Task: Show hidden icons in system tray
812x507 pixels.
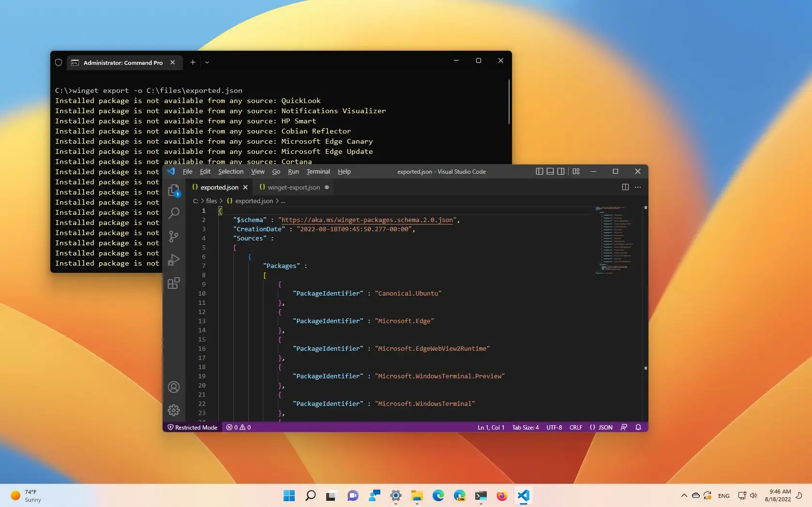Action: [684, 495]
